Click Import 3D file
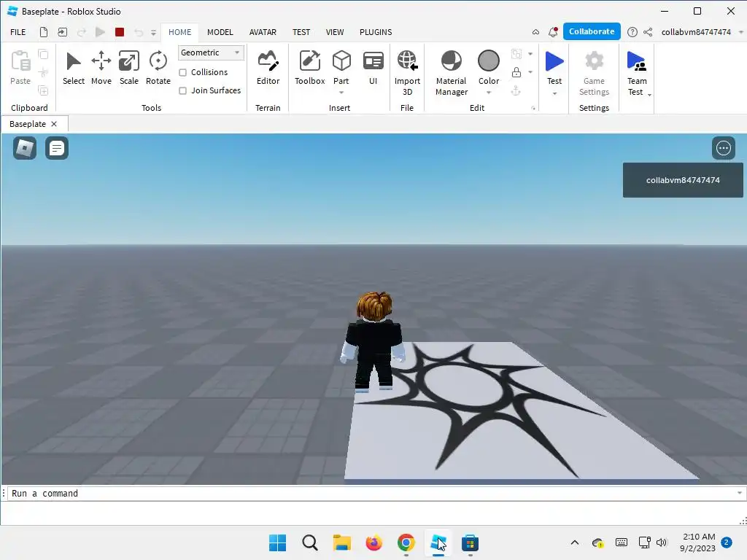The image size is (747, 560). [407, 72]
